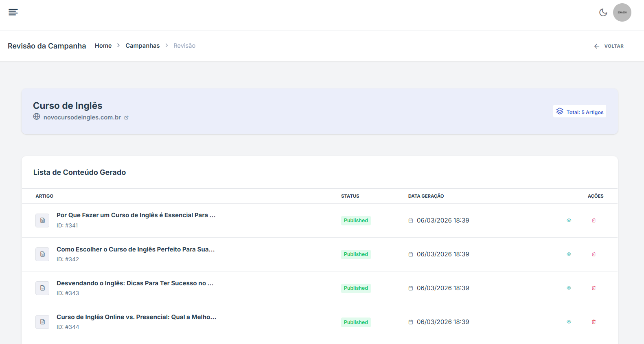This screenshot has width=644, height=344.
Task: Click the document icon for article #341
Action: [x=42, y=221]
